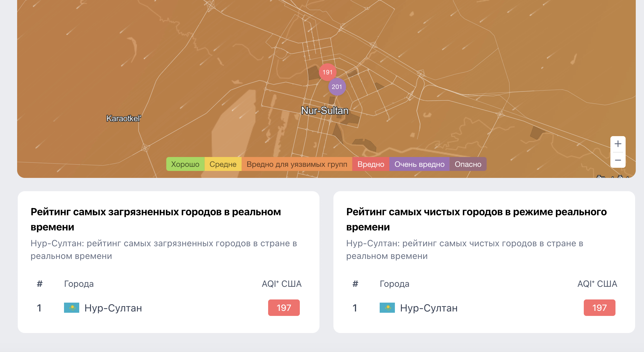This screenshot has height=352, width=644.
Task: Click the red AQI badge 197 in polluted cities list
Action: [284, 307]
